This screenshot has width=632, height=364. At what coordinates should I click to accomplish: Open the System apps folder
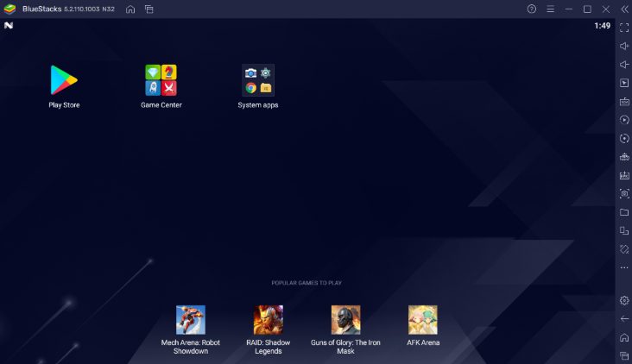coord(258,80)
